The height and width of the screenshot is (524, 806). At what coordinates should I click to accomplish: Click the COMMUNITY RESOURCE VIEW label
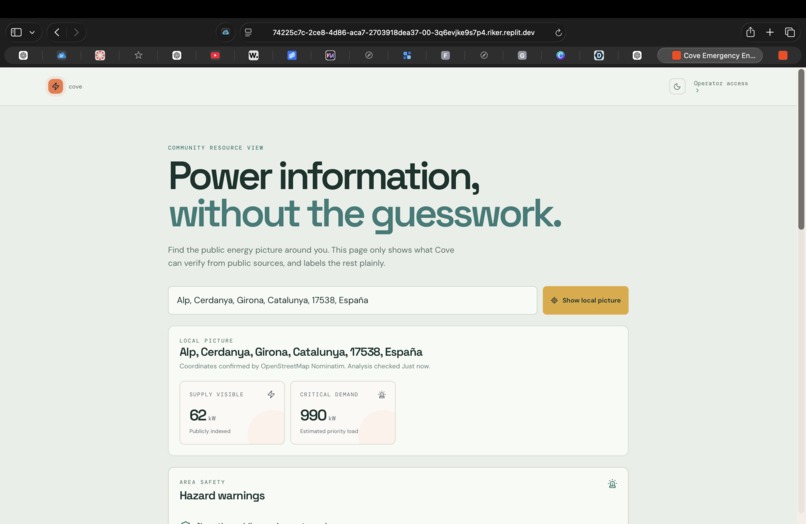215,148
